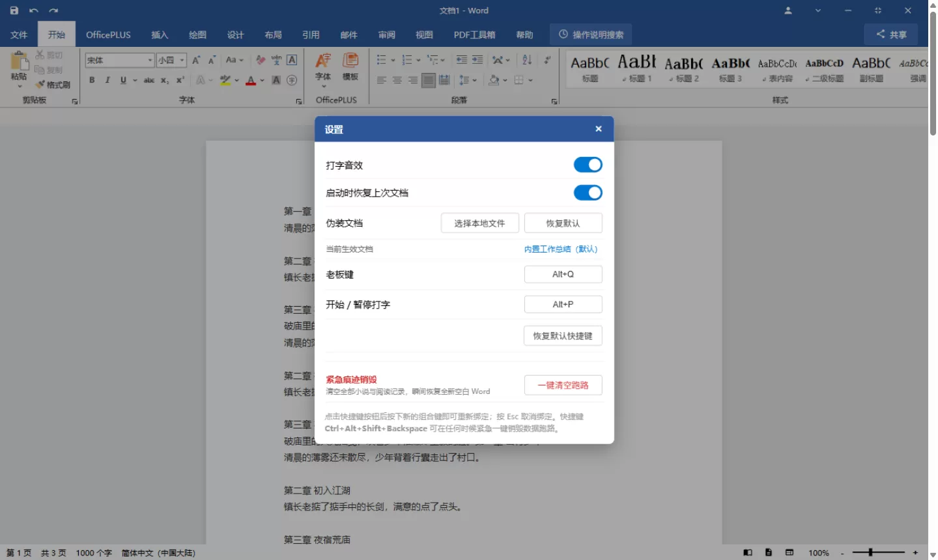Close the 设置 dialog

[599, 129]
